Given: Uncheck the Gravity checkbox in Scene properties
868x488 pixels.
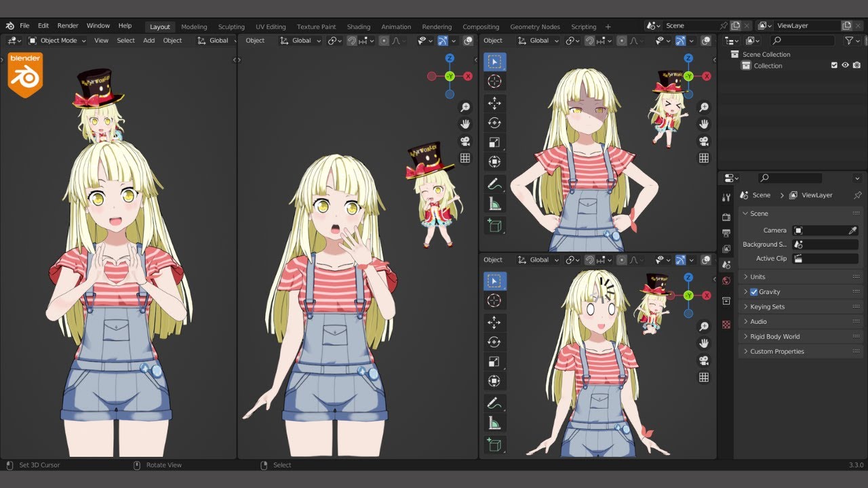Looking at the screenshot, I should [755, 291].
